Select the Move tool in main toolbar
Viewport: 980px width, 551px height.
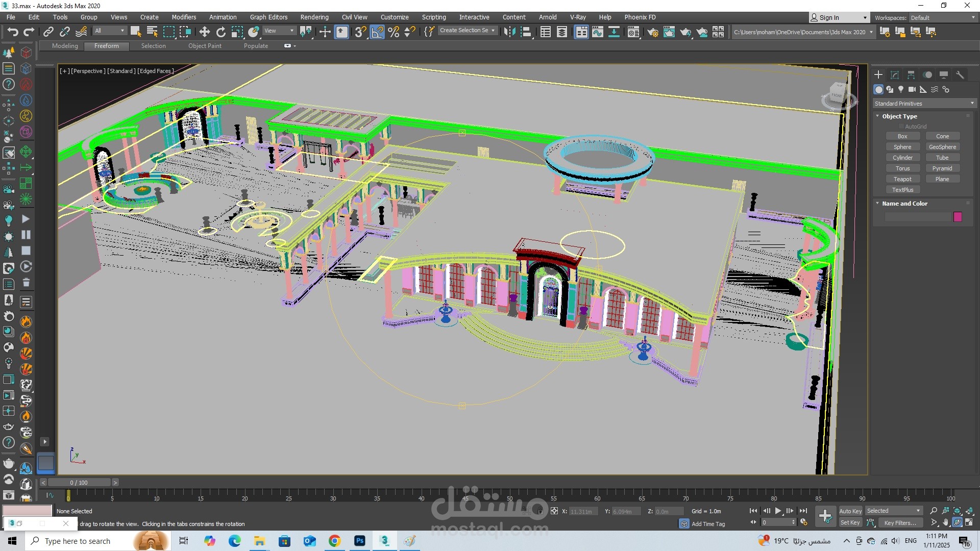204,32
